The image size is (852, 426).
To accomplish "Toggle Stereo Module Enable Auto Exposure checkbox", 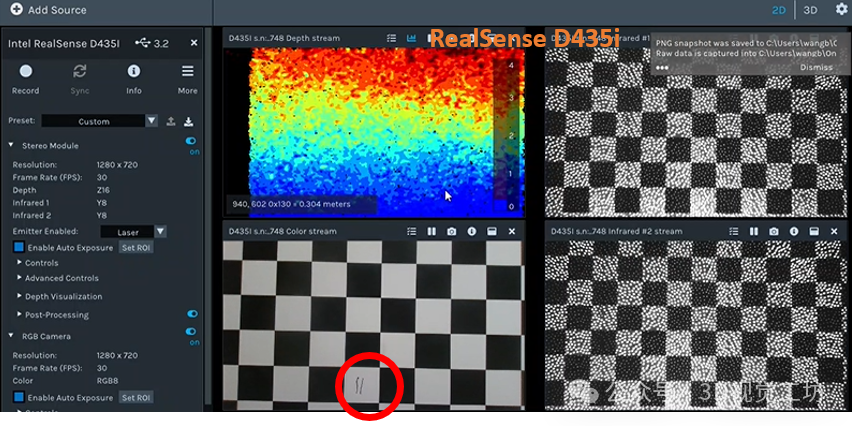I will [18, 247].
